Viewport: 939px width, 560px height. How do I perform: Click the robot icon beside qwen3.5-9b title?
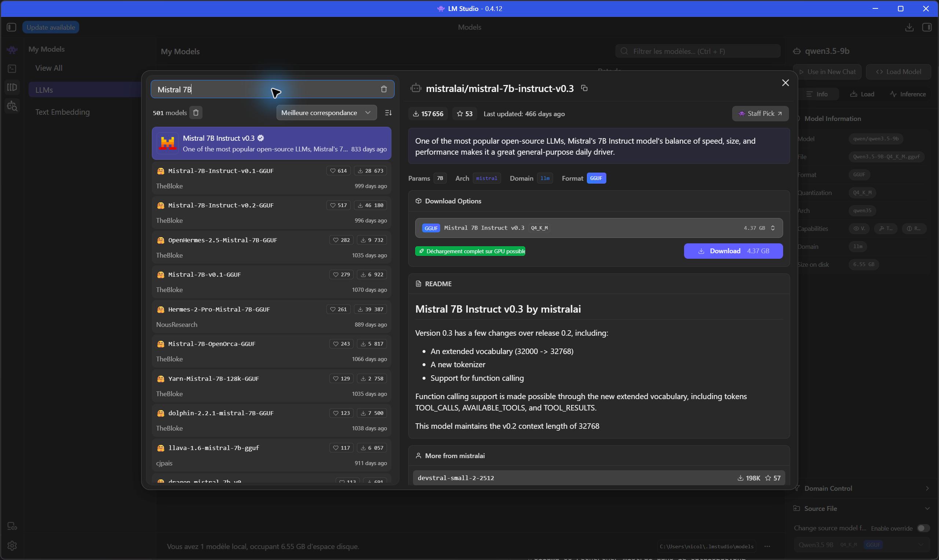(797, 51)
